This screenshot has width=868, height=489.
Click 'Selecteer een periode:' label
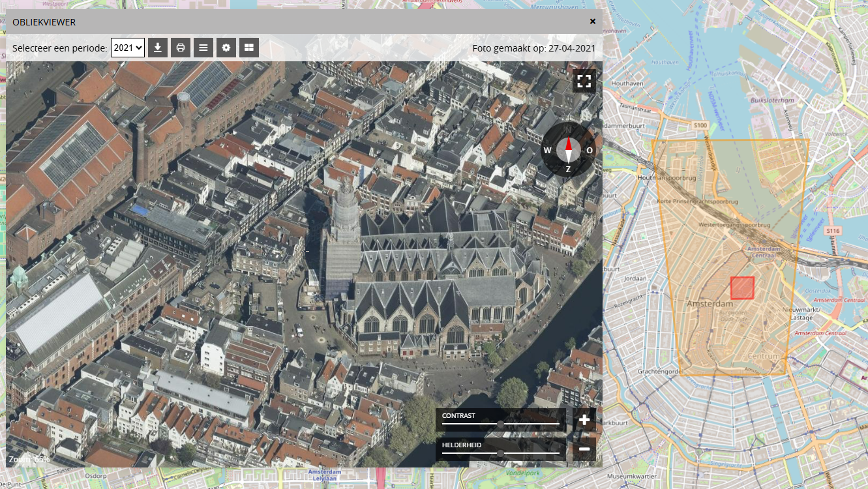pyautogui.click(x=60, y=48)
